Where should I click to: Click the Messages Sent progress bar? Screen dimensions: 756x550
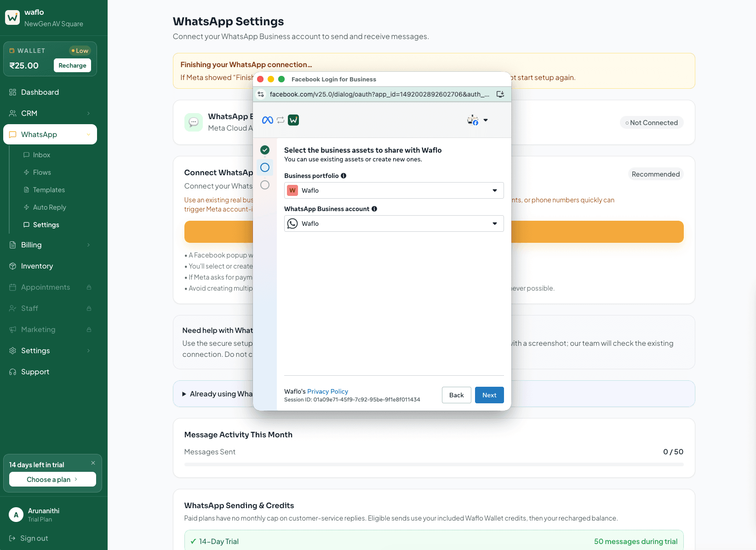[434, 464]
